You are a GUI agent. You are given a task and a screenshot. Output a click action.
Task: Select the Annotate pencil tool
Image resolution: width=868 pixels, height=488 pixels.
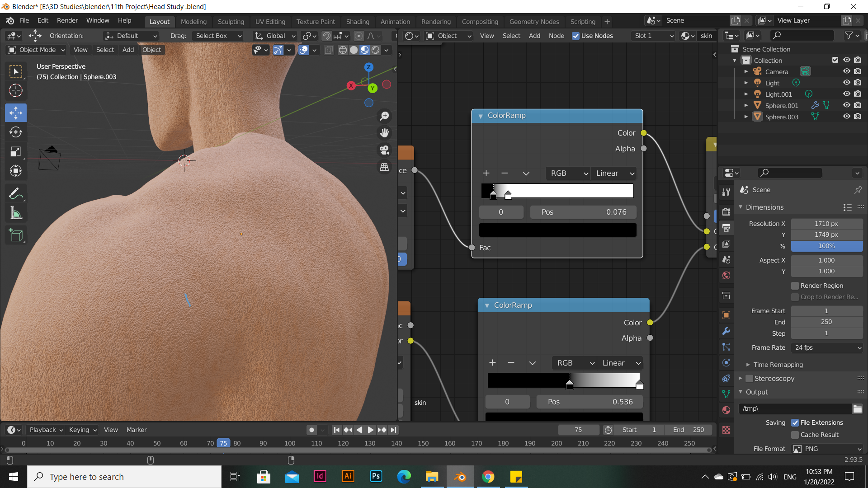click(x=16, y=194)
